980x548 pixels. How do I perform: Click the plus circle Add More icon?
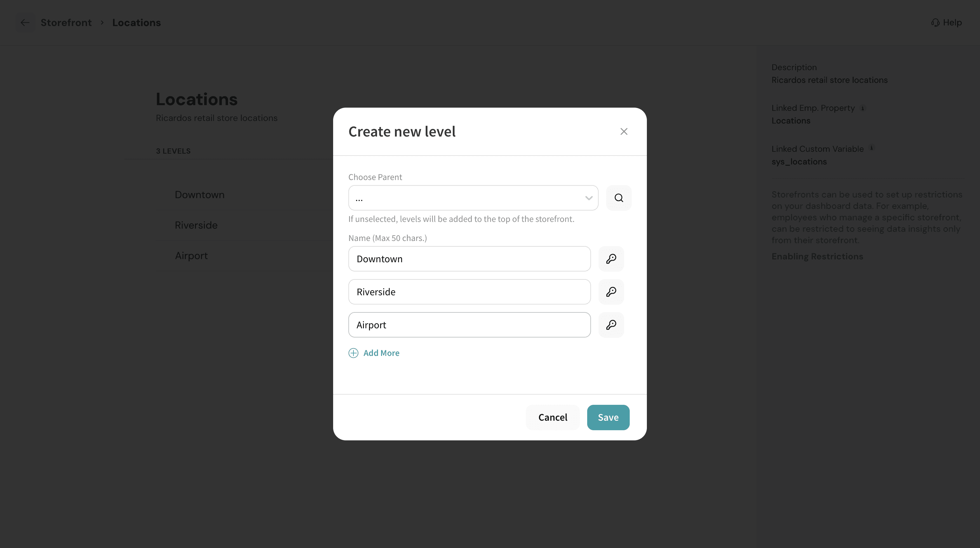pyautogui.click(x=353, y=353)
